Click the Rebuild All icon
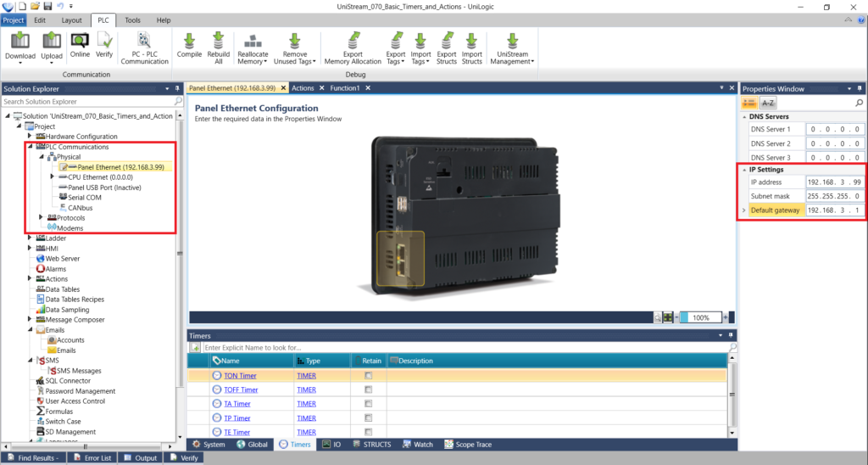 (218, 41)
